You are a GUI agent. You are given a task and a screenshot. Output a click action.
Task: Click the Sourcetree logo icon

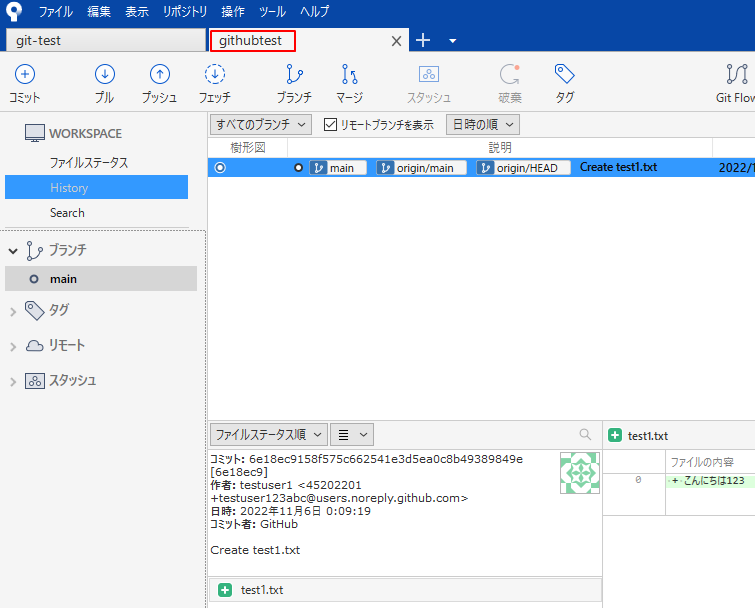[14, 12]
